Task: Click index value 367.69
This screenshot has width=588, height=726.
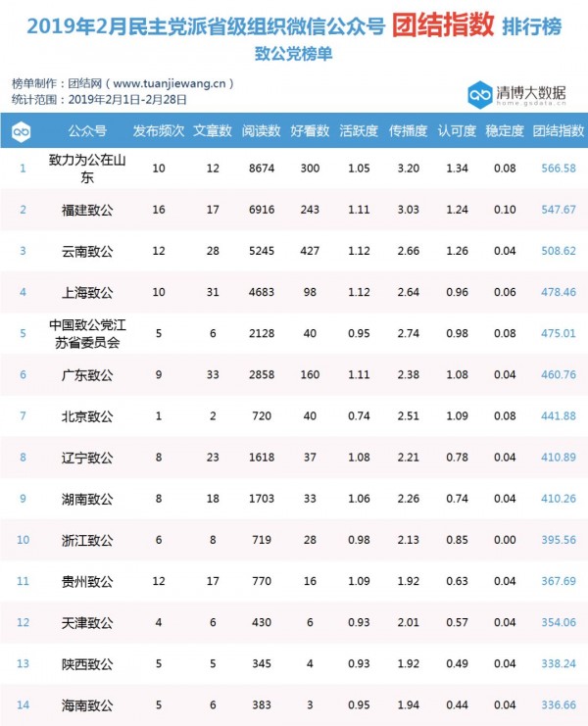Action: point(559,581)
